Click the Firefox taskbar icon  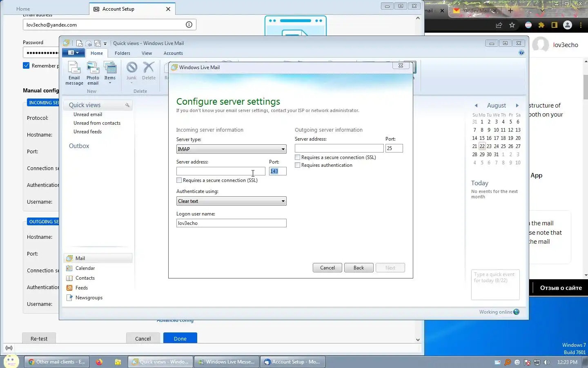coord(99,362)
